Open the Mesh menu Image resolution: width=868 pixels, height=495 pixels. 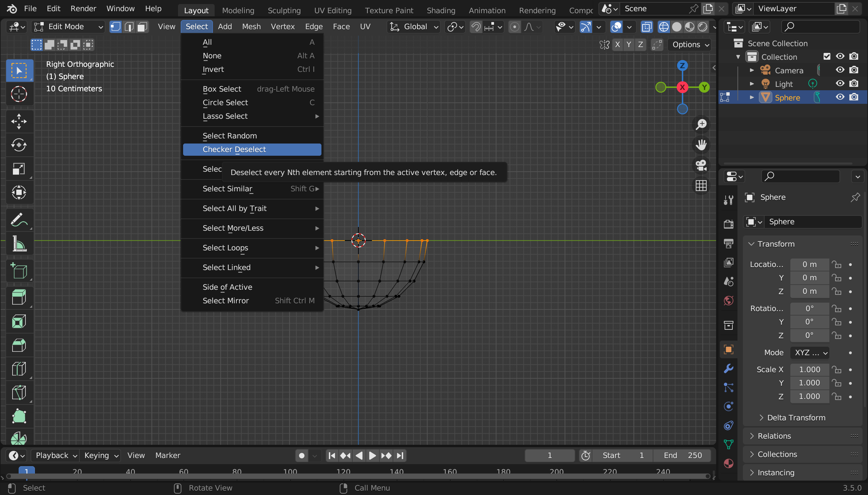[251, 26]
